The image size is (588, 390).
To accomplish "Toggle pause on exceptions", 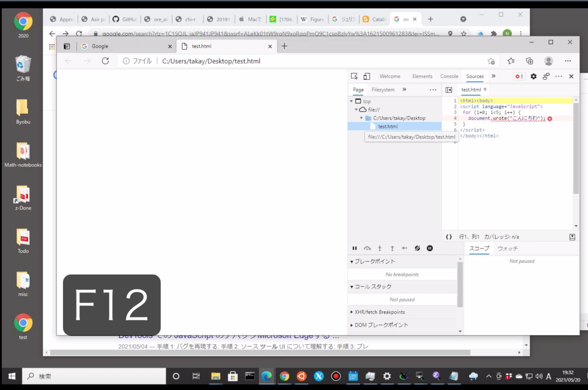I will point(430,248).
